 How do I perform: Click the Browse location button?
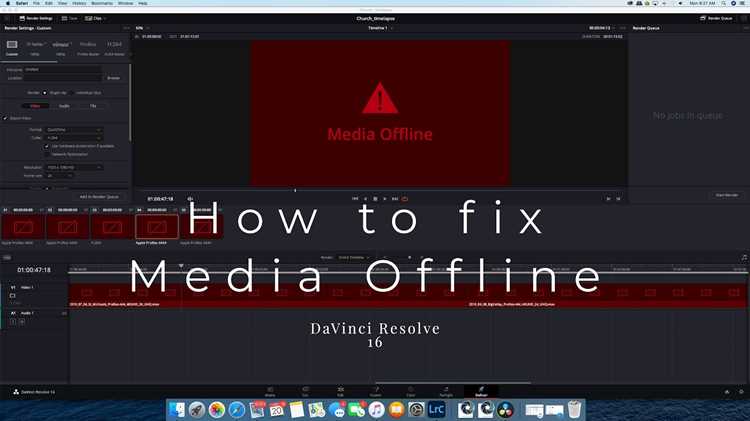click(113, 78)
